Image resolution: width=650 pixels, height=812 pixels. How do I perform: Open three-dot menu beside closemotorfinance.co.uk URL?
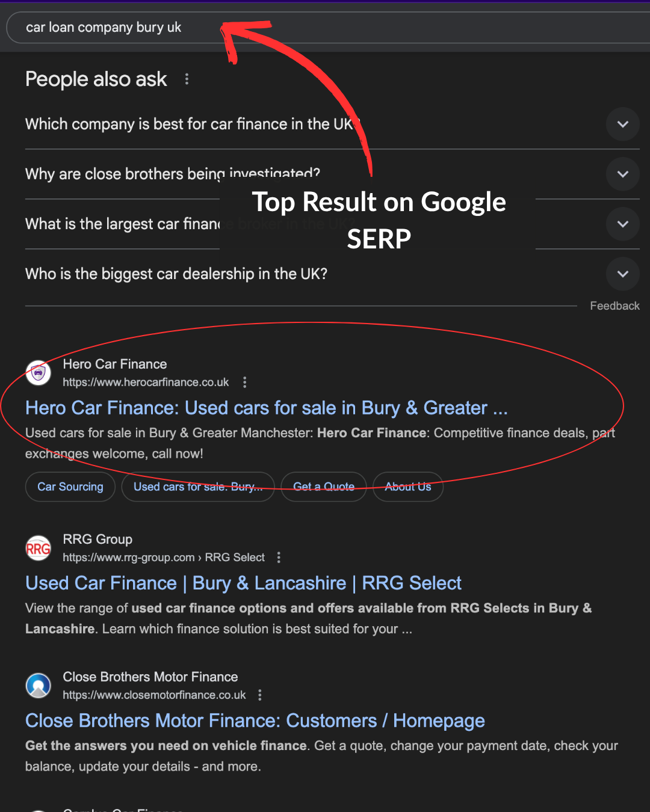[260, 695]
